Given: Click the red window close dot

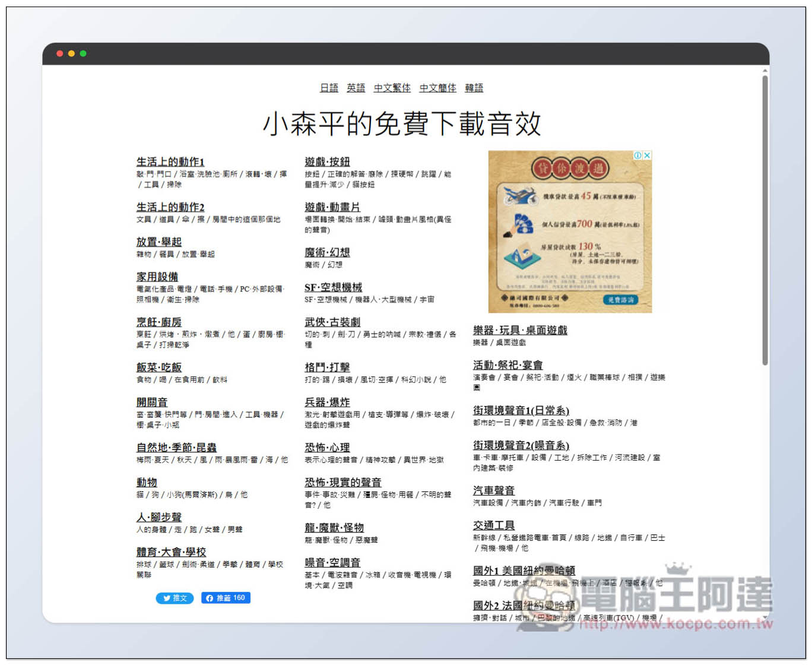Looking at the screenshot, I should 59,53.
